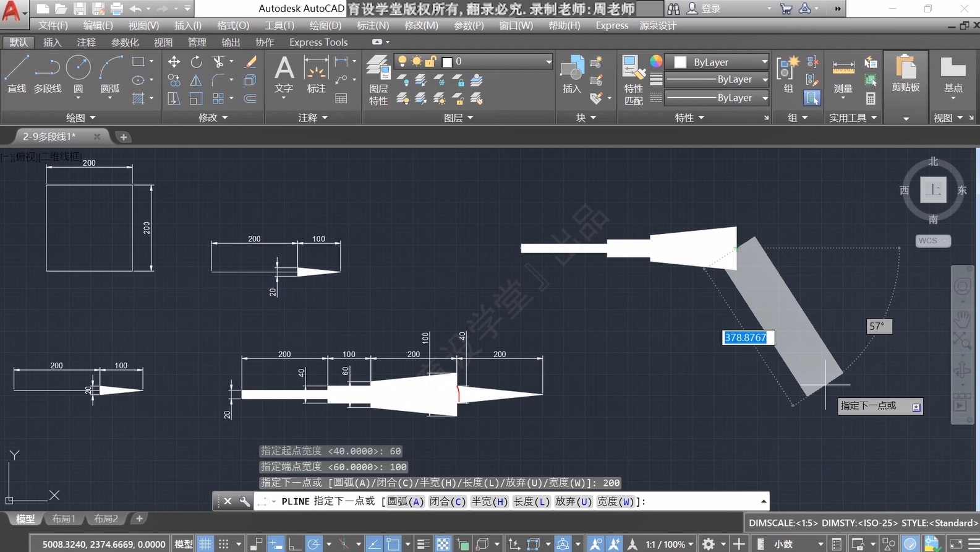Click the Move tool icon
Screen dimensions: 980x552
pyautogui.click(x=174, y=62)
